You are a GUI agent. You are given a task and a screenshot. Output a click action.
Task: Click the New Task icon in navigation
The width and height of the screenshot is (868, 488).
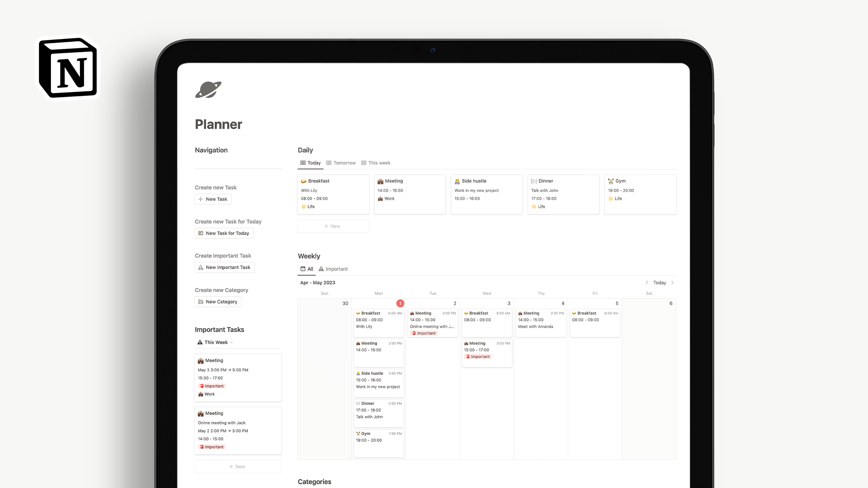[x=201, y=199]
